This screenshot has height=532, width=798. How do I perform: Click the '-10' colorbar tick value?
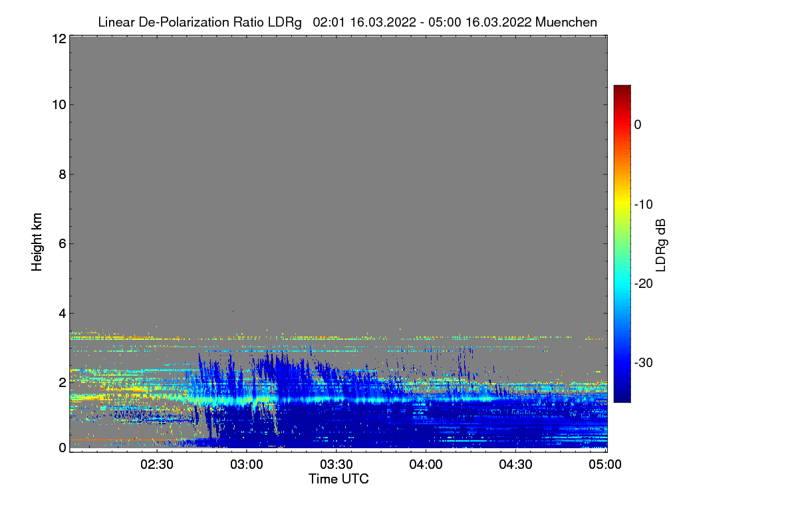[644, 204]
